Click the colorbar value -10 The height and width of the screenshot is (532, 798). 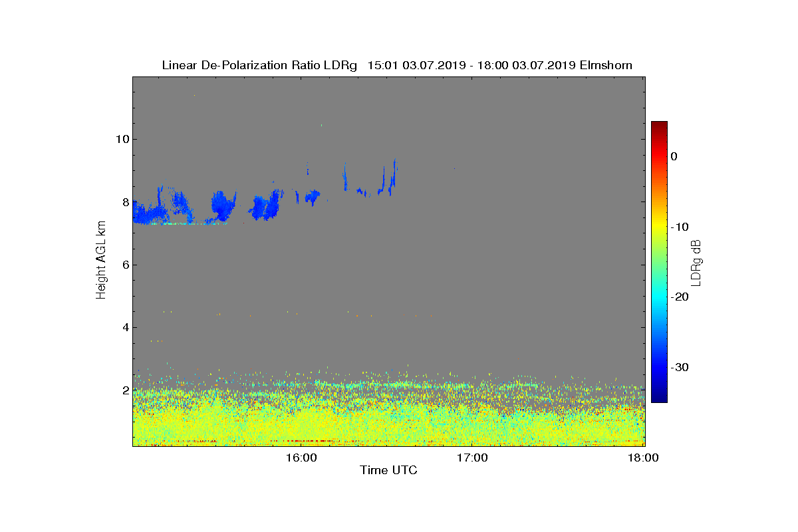tap(679, 227)
